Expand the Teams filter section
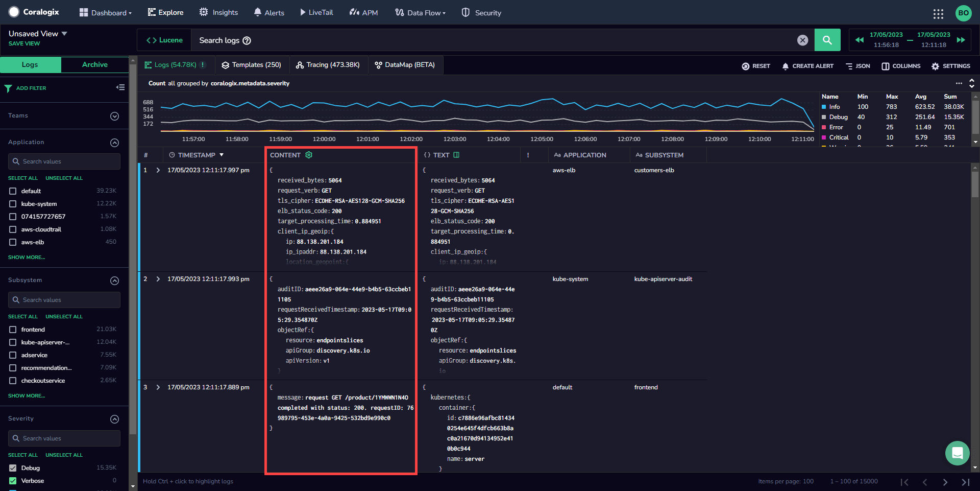 (x=115, y=116)
